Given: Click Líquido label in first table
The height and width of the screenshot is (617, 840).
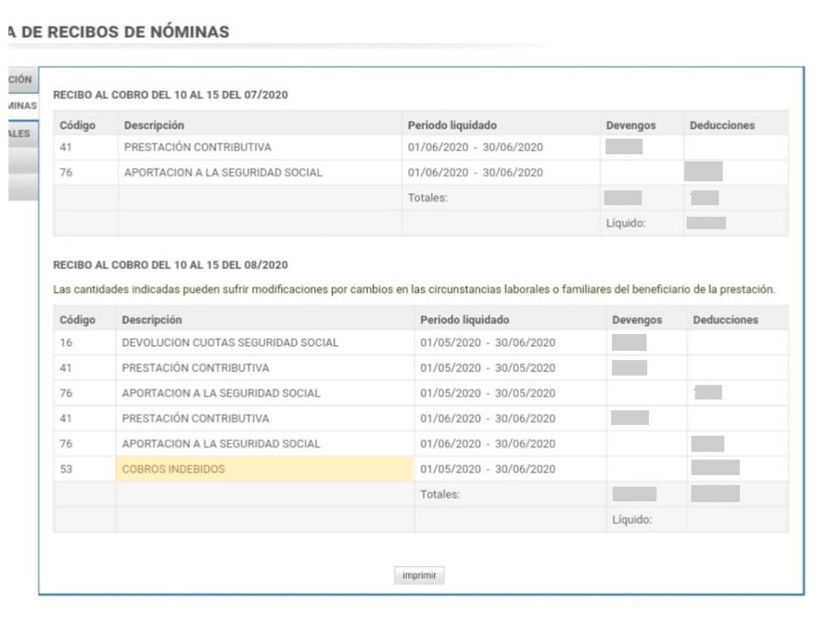Looking at the screenshot, I should pyautogui.click(x=625, y=223).
